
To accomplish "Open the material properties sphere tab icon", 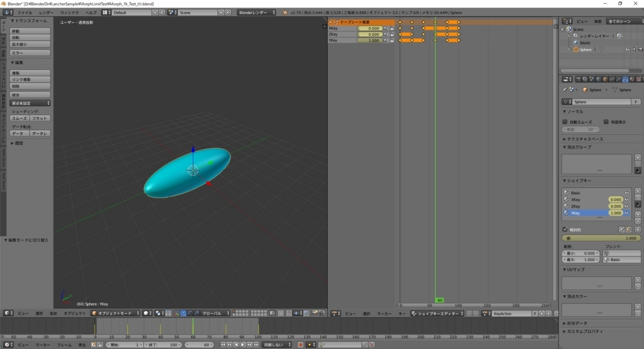I will 631,79.
